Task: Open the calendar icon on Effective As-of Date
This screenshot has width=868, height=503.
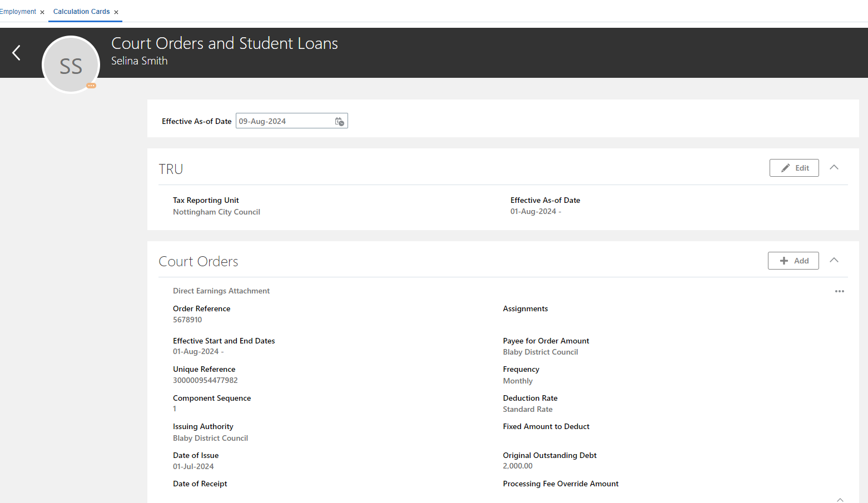Action: click(339, 121)
